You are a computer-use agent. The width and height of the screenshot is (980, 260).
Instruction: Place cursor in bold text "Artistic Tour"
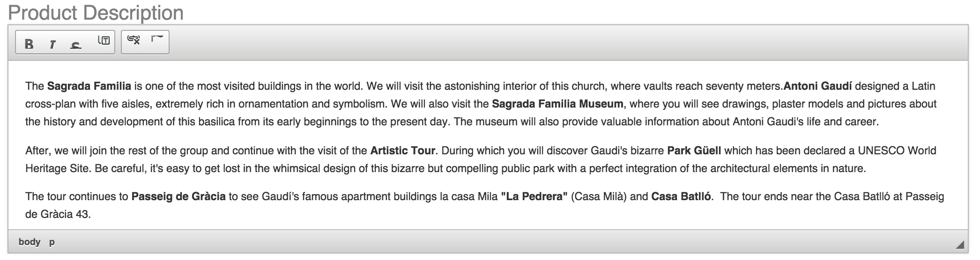403,151
